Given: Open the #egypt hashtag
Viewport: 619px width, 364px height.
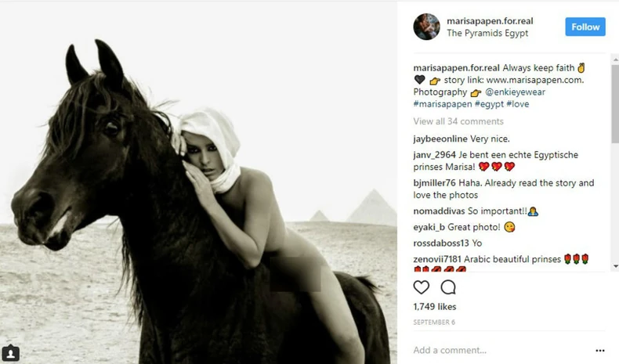Looking at the screenshot, I should [489, 104].
